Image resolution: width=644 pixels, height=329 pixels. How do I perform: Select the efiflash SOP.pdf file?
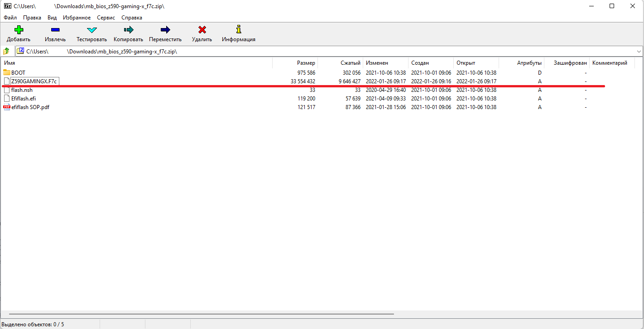point(30,107)
